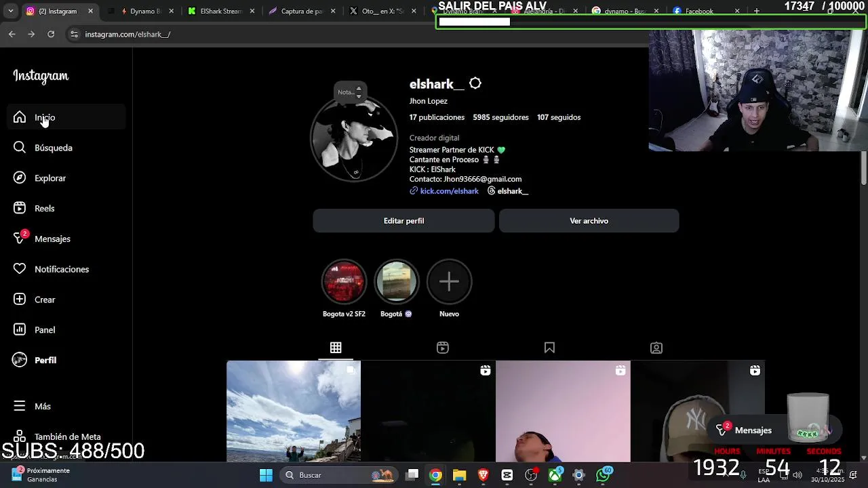Viewport: 868px width, 488px height.
Task: Open the pink background reel post
Action: point(563,411)
